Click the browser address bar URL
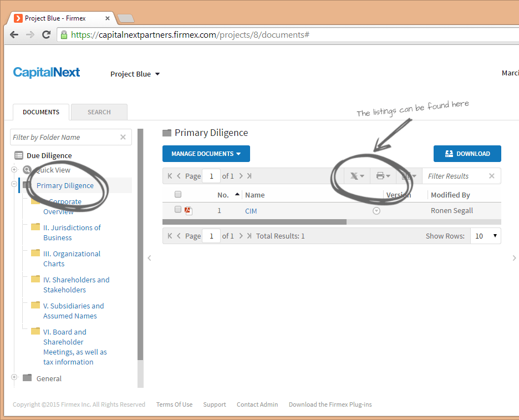This screenshot has height=420, width=519. click(190, 35)
